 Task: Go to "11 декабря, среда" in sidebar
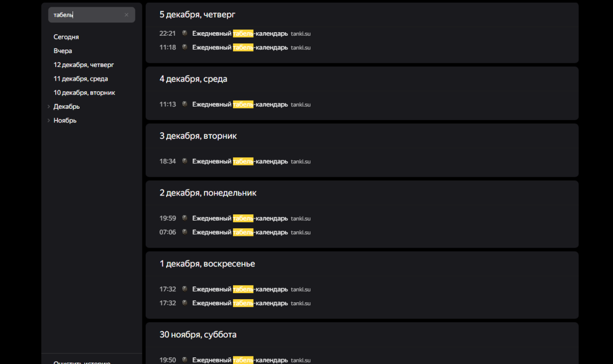pyautogui.click(x=81, y=79)
